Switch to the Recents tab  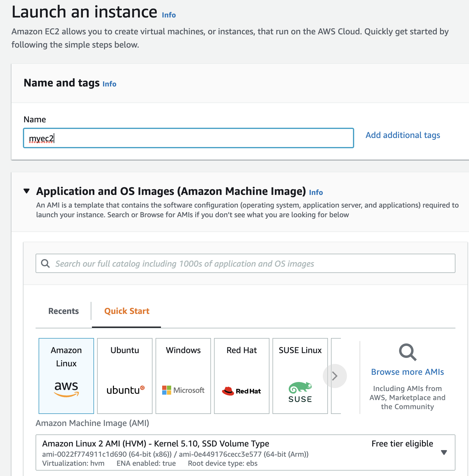(64, 311)
